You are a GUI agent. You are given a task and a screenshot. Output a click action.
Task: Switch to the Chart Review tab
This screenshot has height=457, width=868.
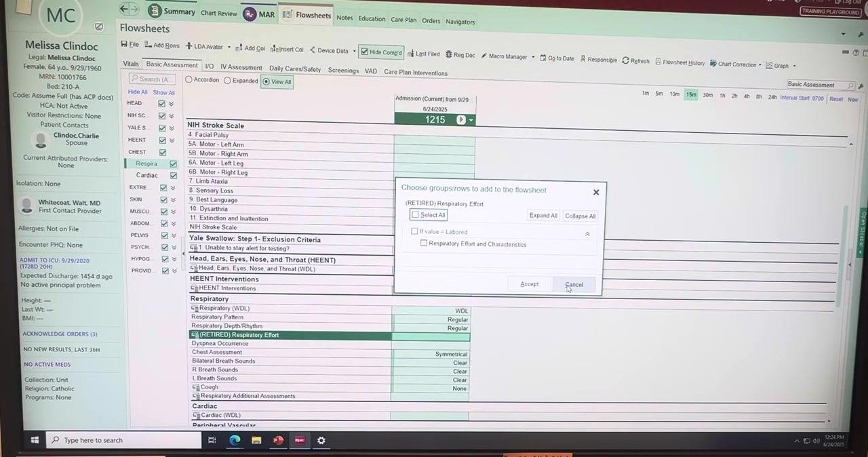point(219,14)
